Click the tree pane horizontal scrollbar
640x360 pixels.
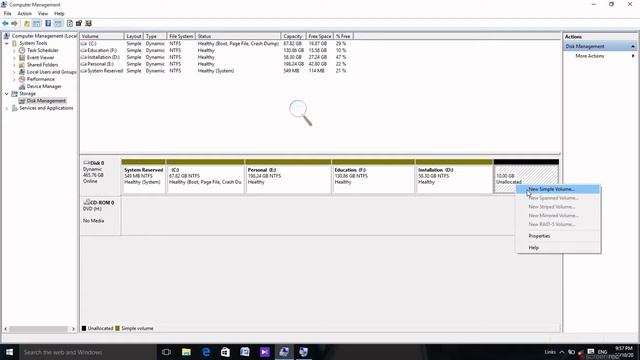coord(39,329)
